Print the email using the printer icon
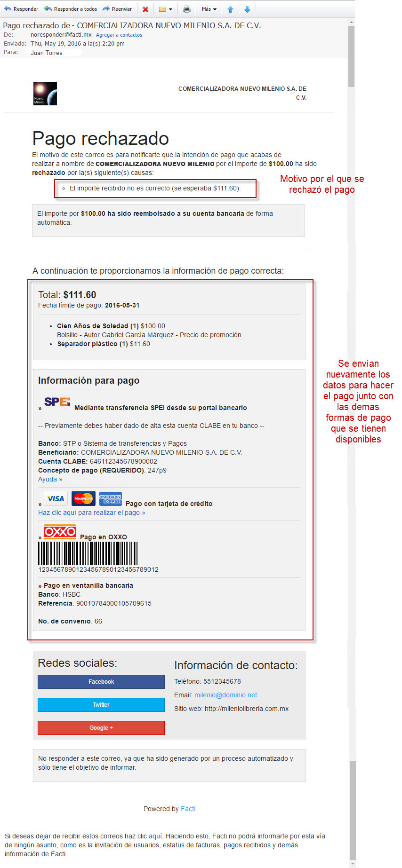This screenshot has height=868, width=402. pos(187,9)
